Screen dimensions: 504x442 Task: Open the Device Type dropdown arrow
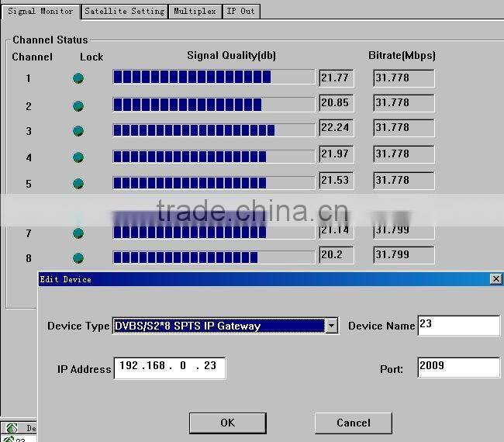click(x=331, y=326)
